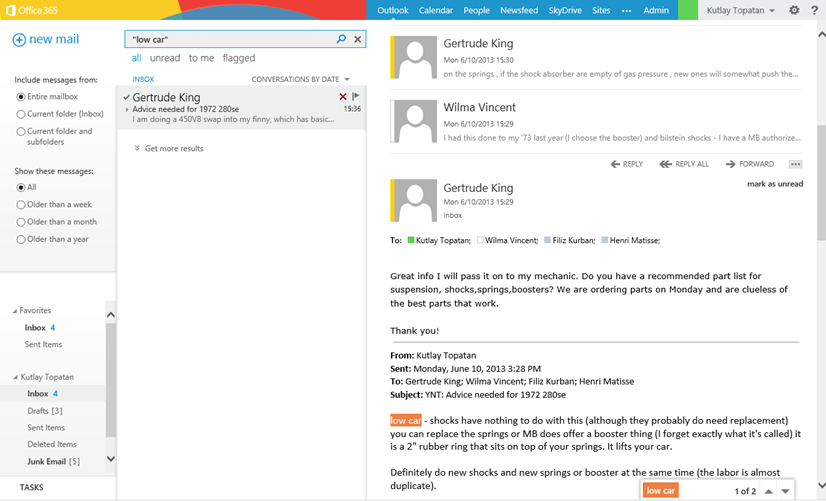
Task: Click the Reply arrow button
Action: (626, 164)
